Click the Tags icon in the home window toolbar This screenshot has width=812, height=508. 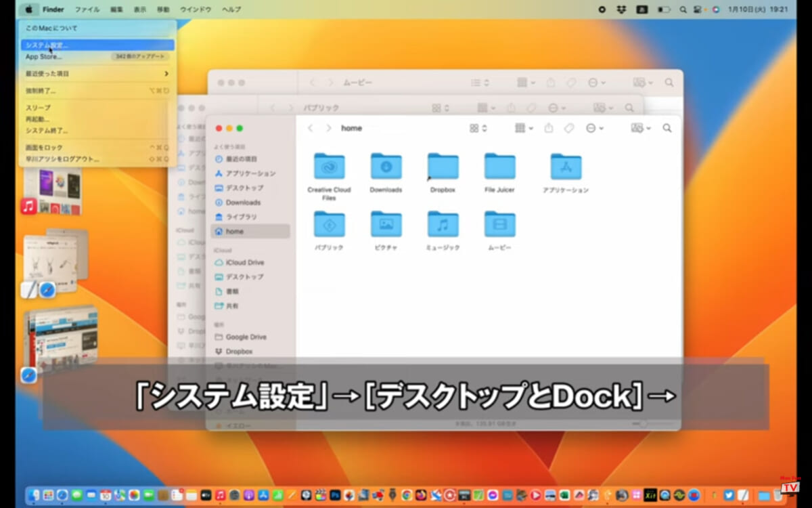570,128
